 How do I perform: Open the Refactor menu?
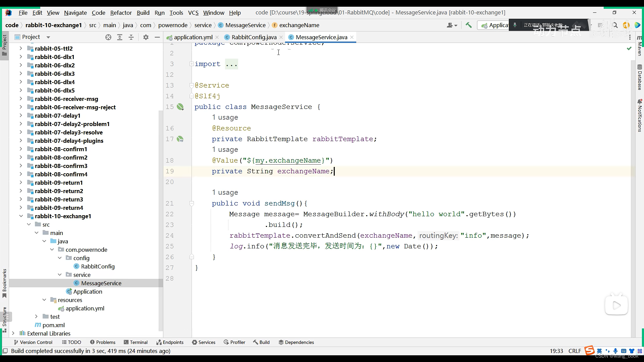(x=121, y=12)
